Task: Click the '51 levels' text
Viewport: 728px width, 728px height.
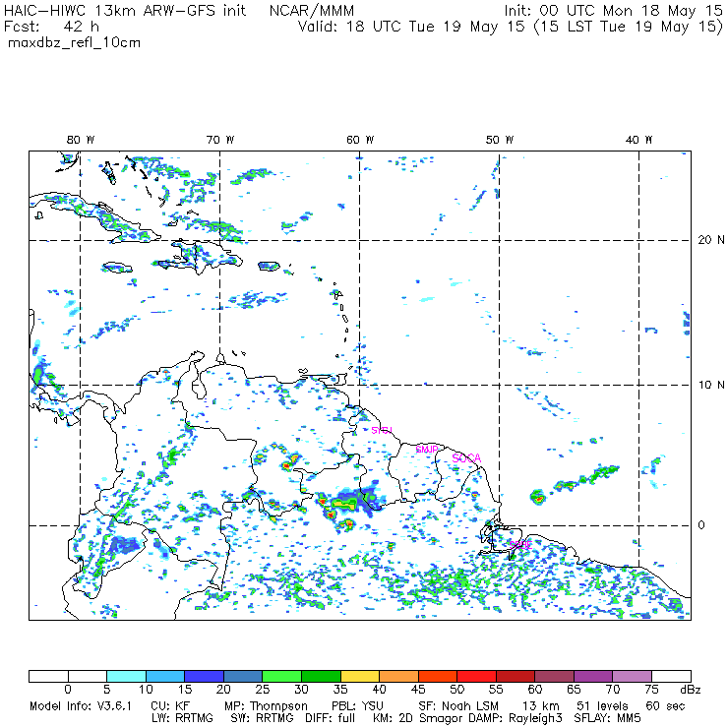Action: (x=602, y=706)
